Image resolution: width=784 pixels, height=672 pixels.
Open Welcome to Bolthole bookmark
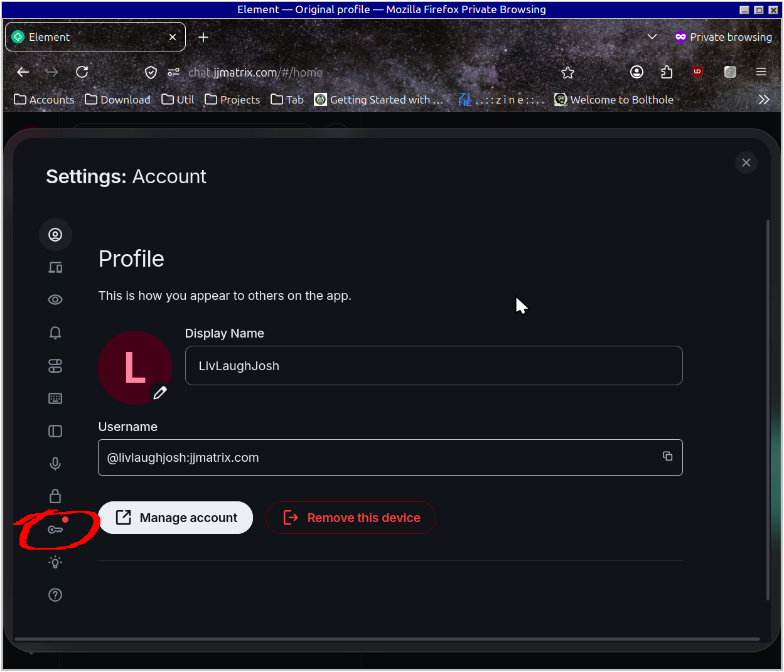[614, 100]
